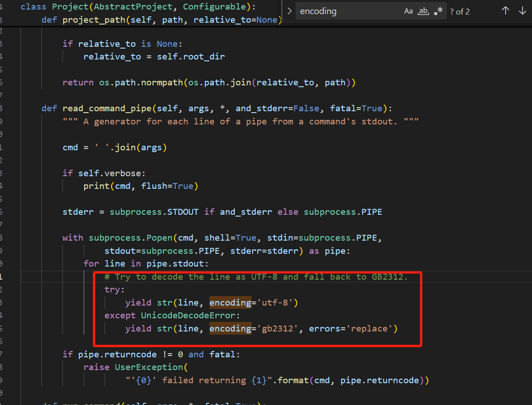Viewport: 532px width, 405px height.
Task: Click the 'replace' string in errors argument
Action: pos(370,328)
